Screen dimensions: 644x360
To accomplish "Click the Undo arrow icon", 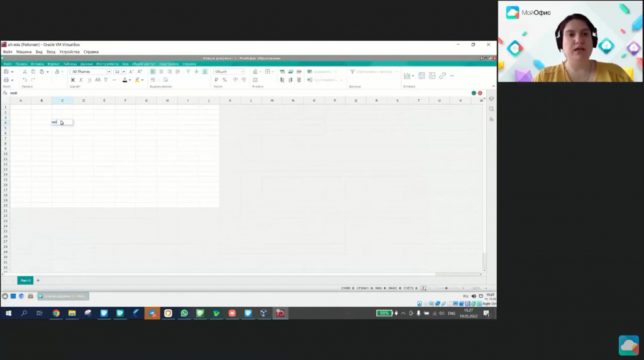I will 25,80.
